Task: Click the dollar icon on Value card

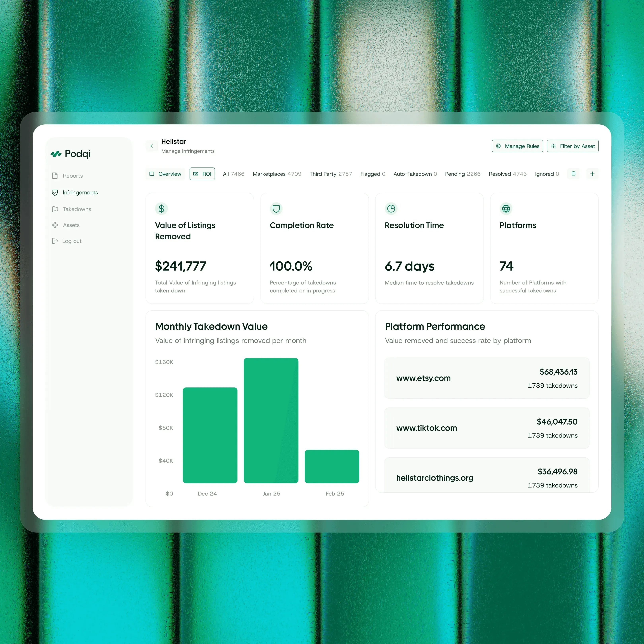Action: click(x=161, y=209)
